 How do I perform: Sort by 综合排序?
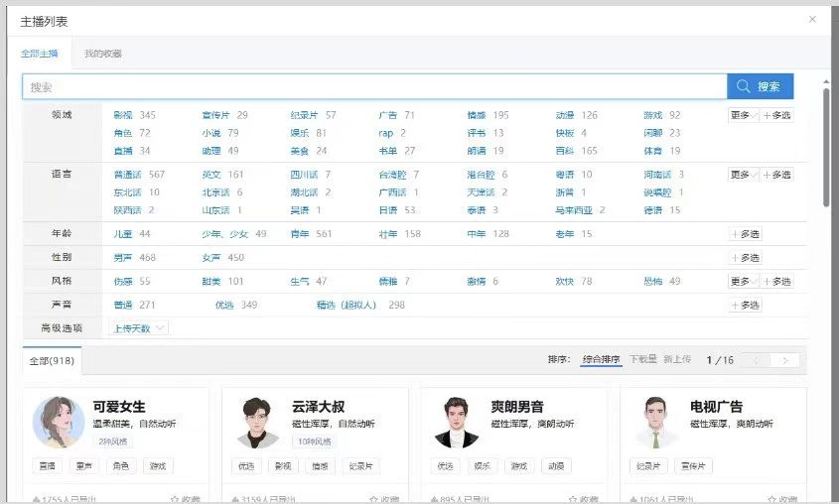pyautogui.click(x=601, y=359)
